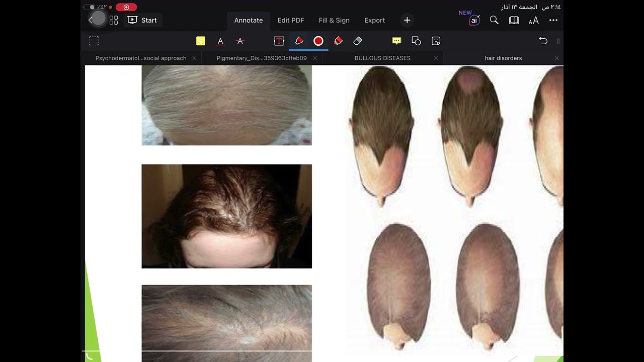Select the text box tool

point(279,41)
